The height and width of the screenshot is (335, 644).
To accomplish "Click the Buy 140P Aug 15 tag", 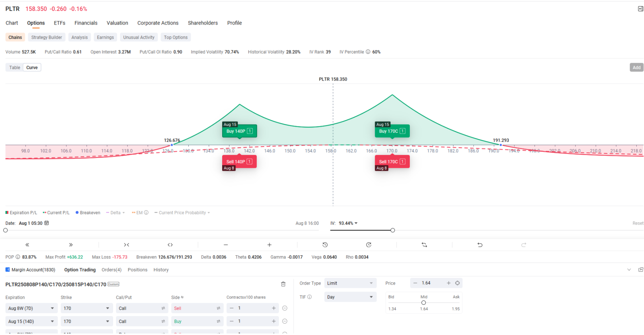I will [239, 131].
